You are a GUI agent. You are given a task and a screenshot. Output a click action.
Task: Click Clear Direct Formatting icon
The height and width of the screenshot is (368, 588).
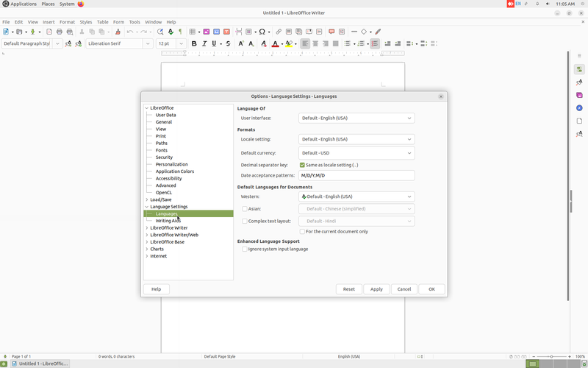click(x=264, y=43)
